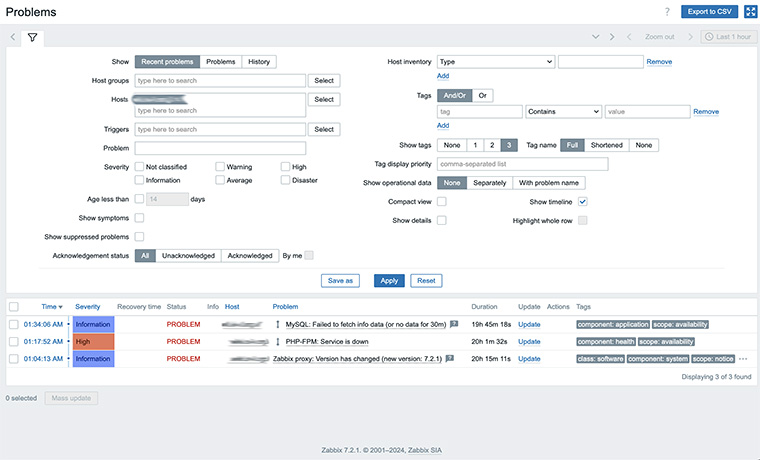Enable the Show symptoms checkbox
Image resolution: width=760 pixels, height=460 pixels.
point(140,217)
